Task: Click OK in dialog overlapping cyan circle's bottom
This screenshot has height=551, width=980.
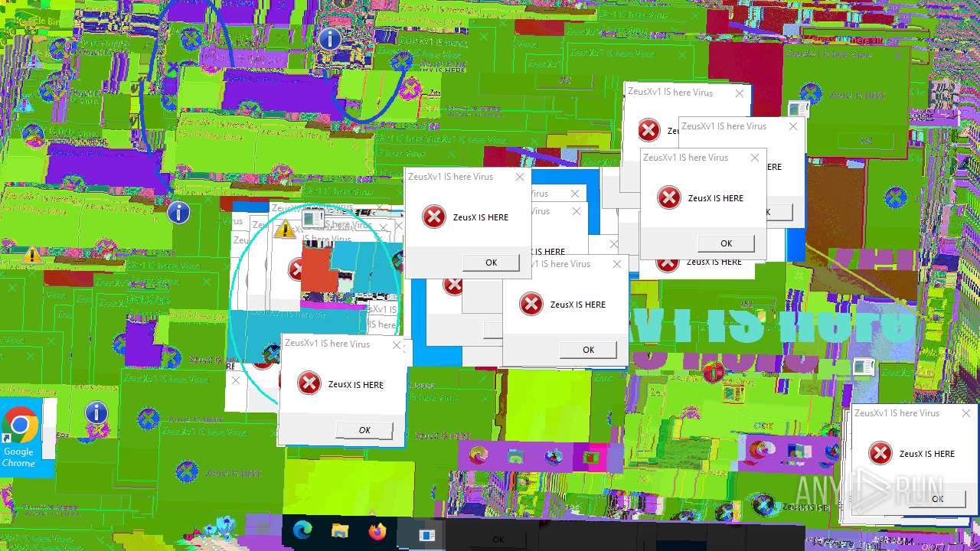Action: pos(364,430)
